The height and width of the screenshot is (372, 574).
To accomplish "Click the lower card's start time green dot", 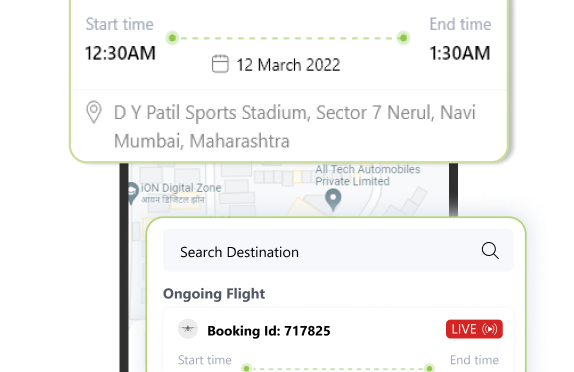I will 246,368.
